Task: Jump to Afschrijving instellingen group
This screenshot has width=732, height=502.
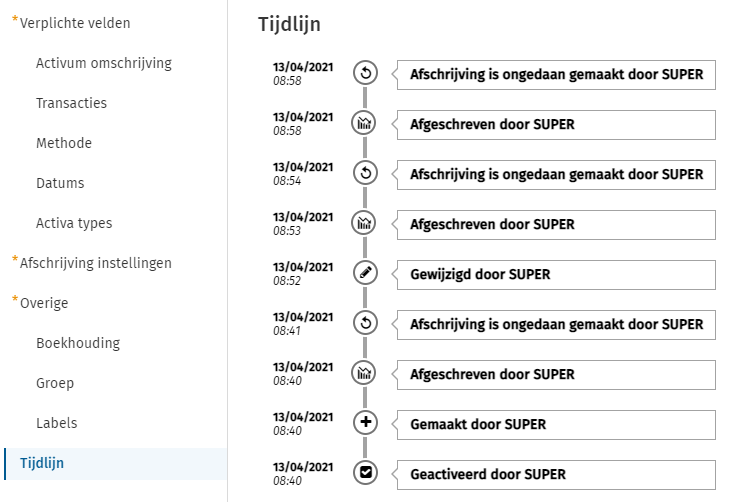Action: point(96,263)
